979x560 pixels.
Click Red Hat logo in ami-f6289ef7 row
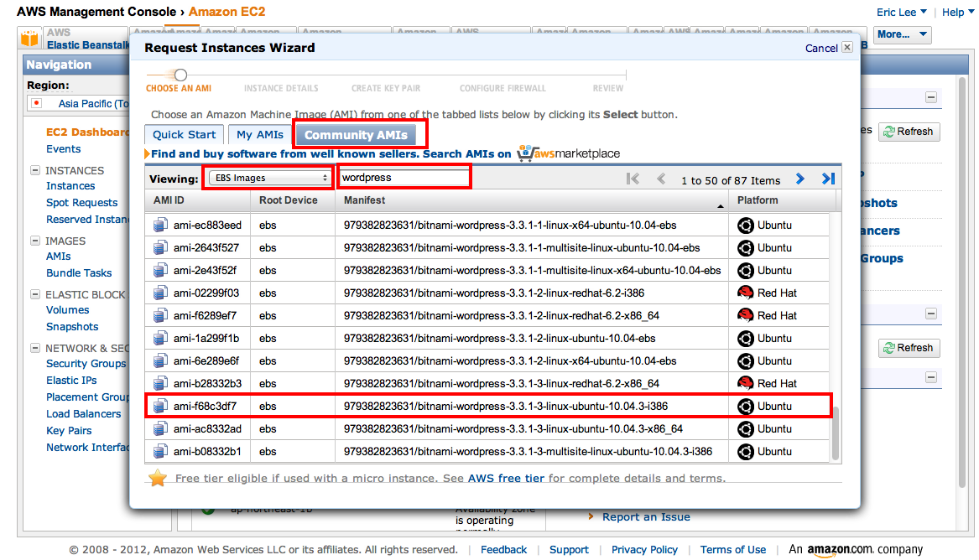pos(746,315)
